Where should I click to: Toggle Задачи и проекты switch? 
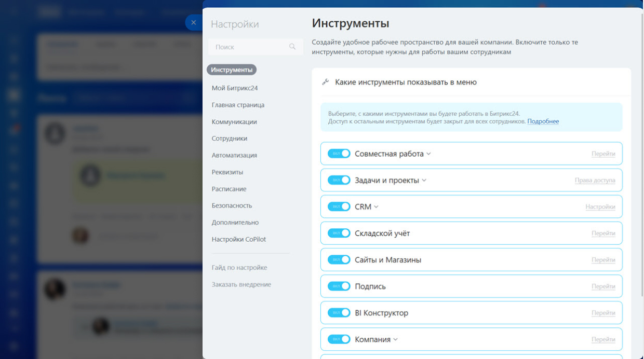click(x=339, y=180)
